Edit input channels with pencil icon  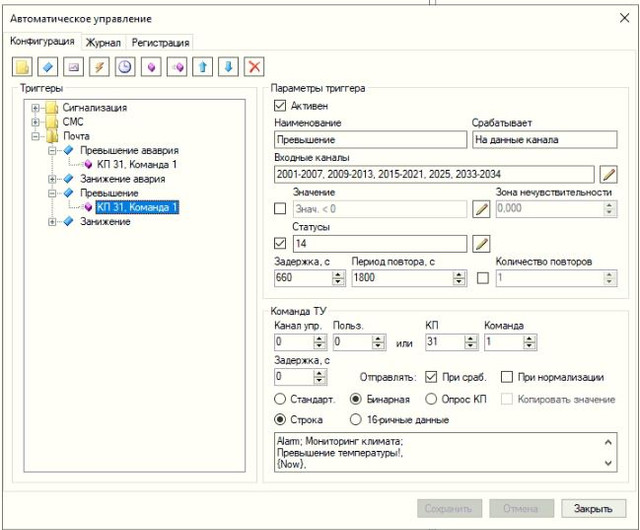point(609,174)
